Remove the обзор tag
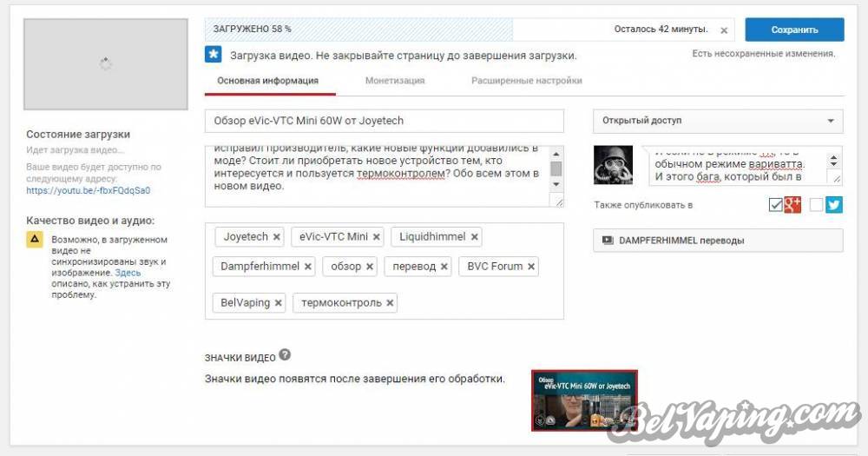The image size is (868, 456). click(x=369, y=267)
